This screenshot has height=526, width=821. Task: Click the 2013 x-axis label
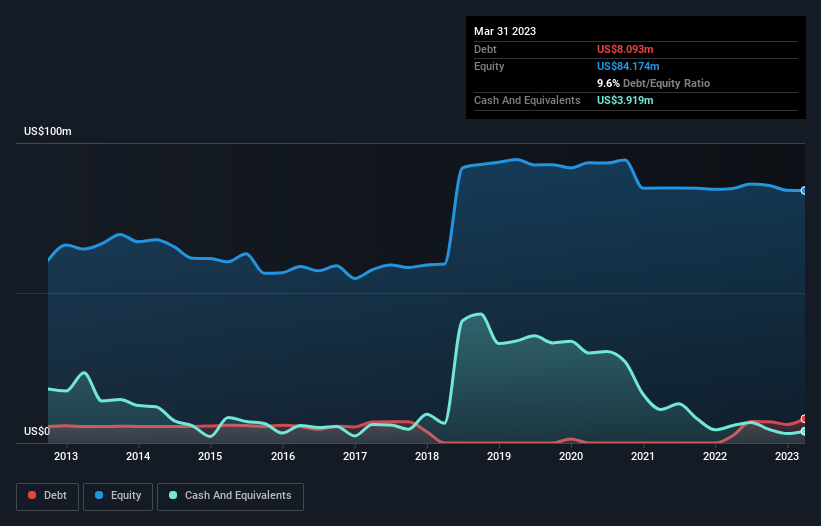(66, 456)
